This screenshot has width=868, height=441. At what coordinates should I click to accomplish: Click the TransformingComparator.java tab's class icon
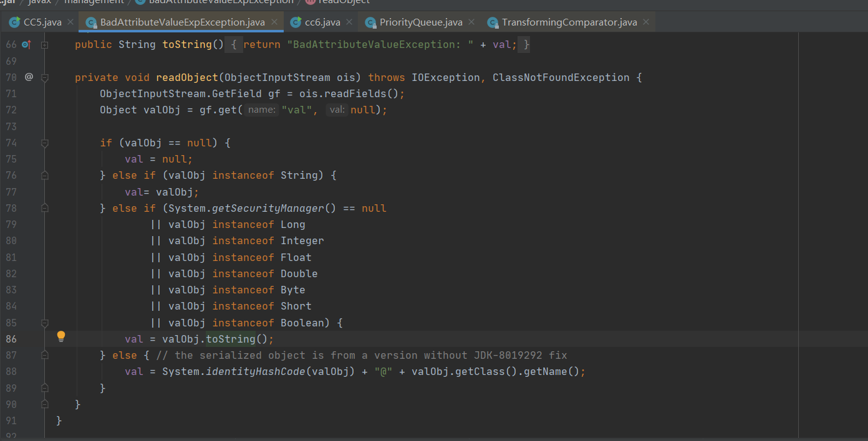(493, 22)
